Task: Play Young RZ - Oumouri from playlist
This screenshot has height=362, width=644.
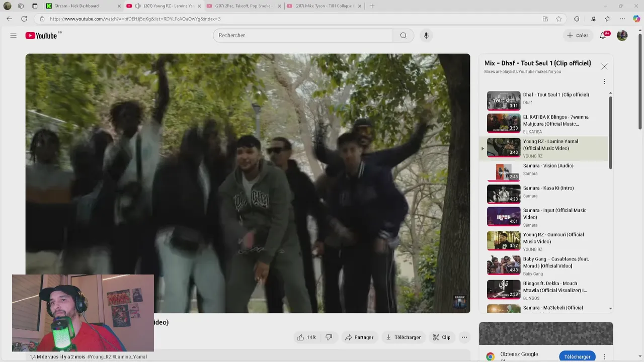Action: (x=545, y=241)
